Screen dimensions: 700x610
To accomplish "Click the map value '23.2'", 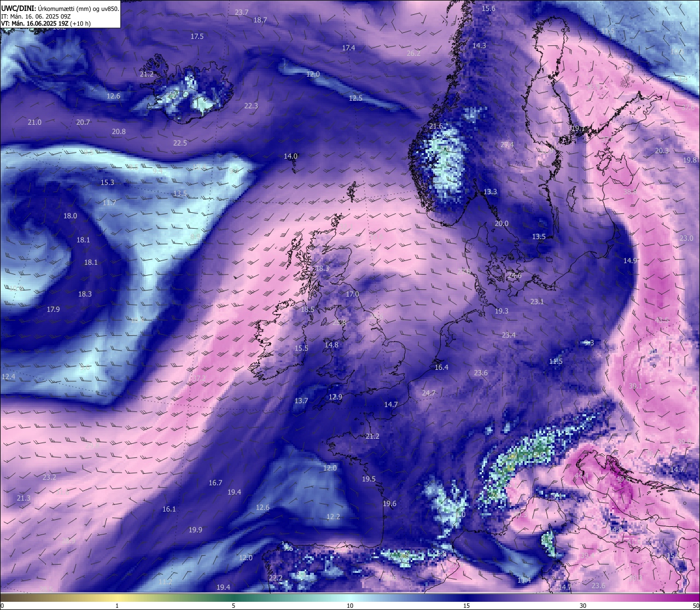I will [49, 477].
